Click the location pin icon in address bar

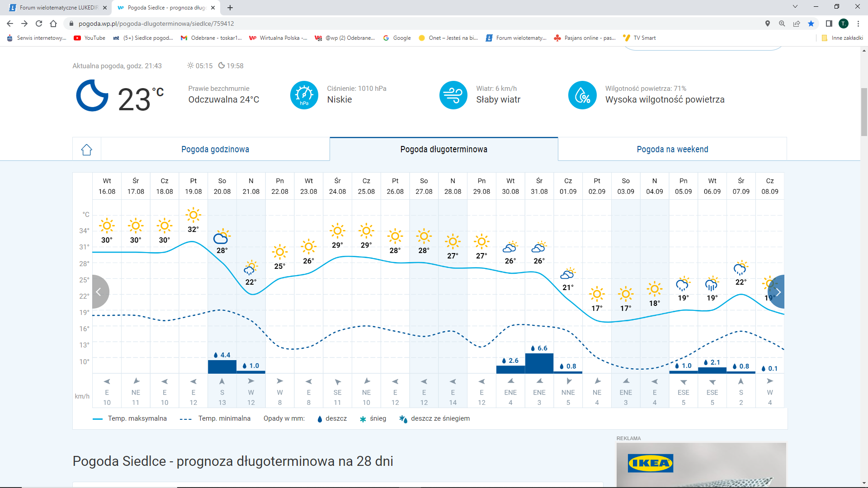[x=767, y=23]
